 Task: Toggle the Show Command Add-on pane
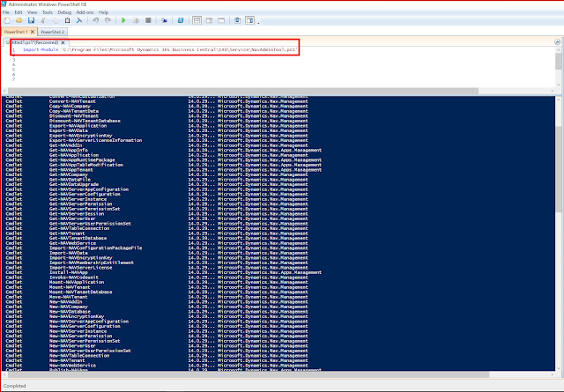click(x=249, y=20)
